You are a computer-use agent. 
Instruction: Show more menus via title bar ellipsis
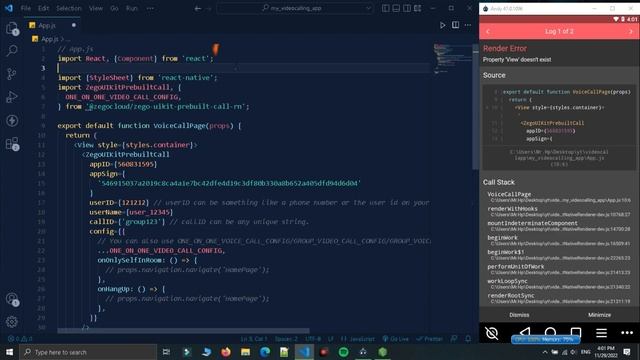point(150,8)
